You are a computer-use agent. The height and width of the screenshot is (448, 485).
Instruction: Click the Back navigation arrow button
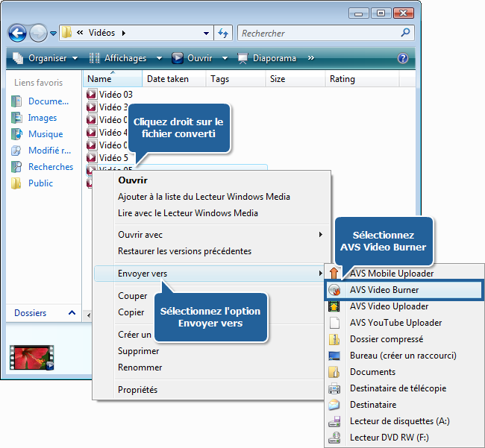(x=17, y=33)
